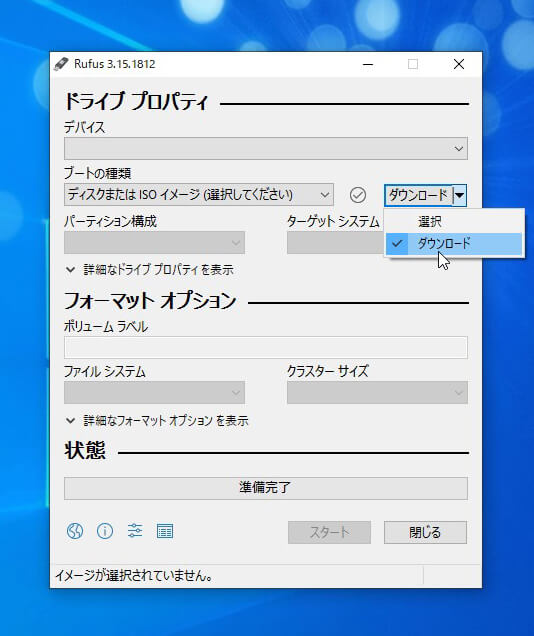
Task: Expand 詳細なドライブ プロパティを表示
Action: click(149, 270)
